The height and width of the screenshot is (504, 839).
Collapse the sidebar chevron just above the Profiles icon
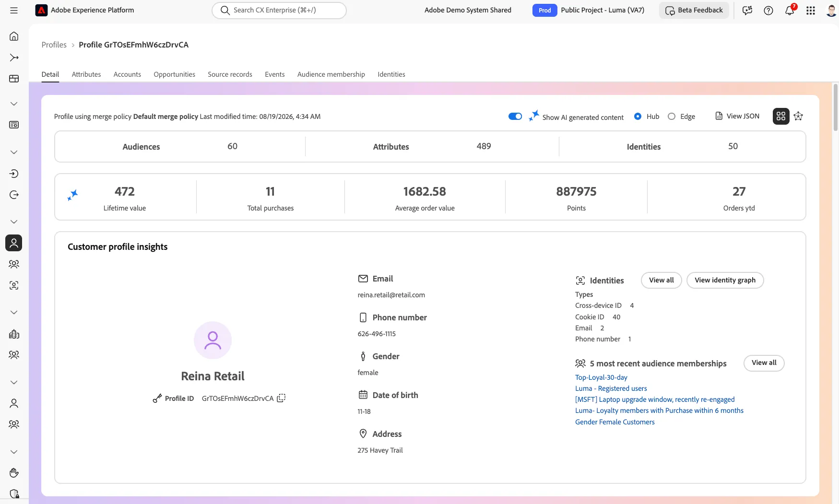click(x=14, y=222)
